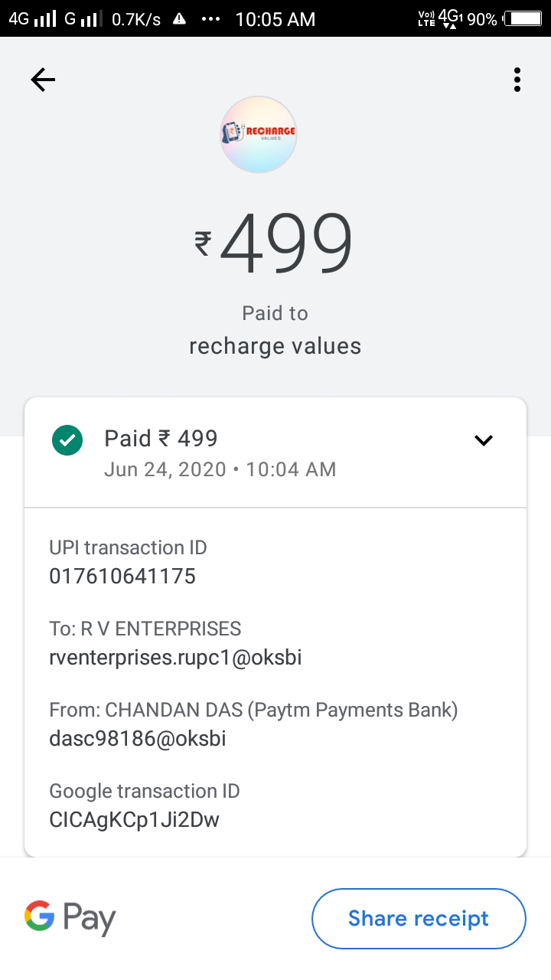Open the three-dot overflow menu
The width and height of the screenshot is (551, 980).
click(517, 80)
